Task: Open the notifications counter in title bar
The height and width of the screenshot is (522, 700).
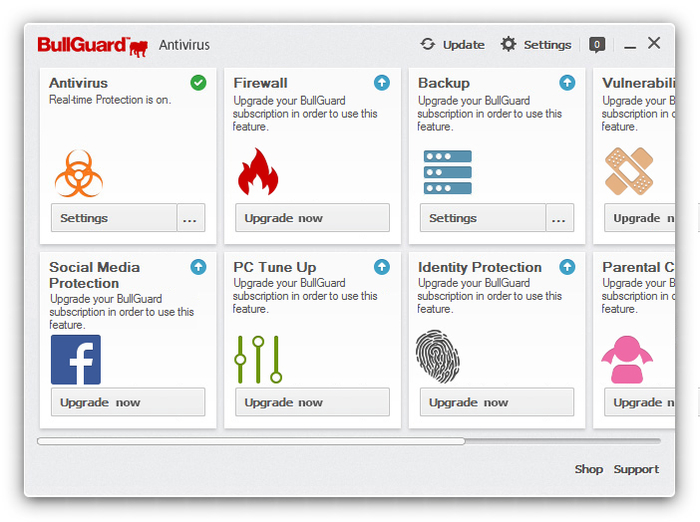Action: click(x=597, y=44)
